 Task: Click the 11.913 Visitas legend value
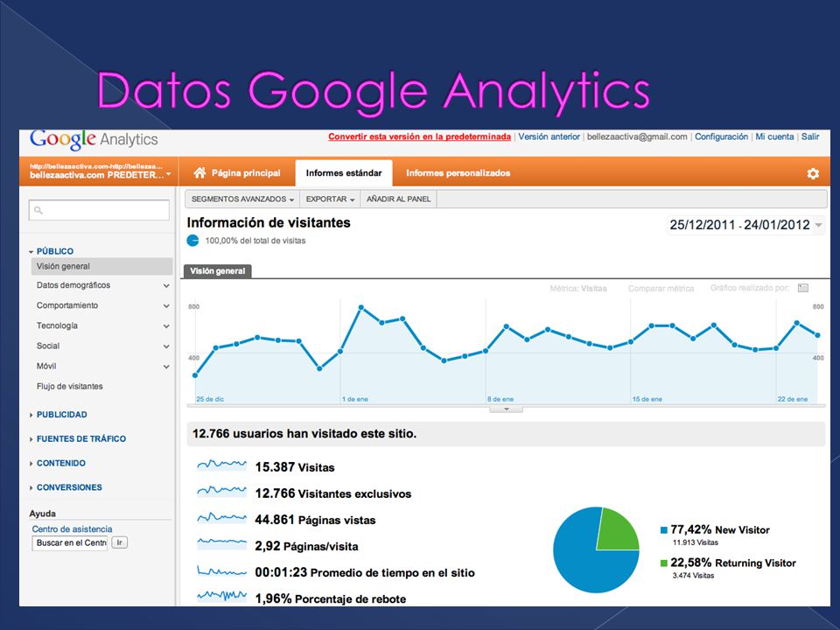pyautogui.click(x=696, y=542)
